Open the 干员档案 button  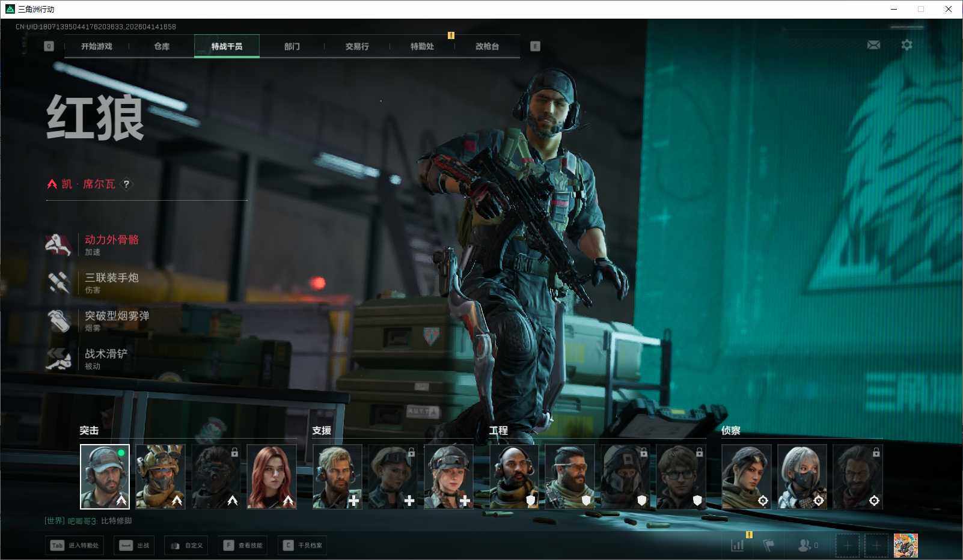(x=302, y=546)
